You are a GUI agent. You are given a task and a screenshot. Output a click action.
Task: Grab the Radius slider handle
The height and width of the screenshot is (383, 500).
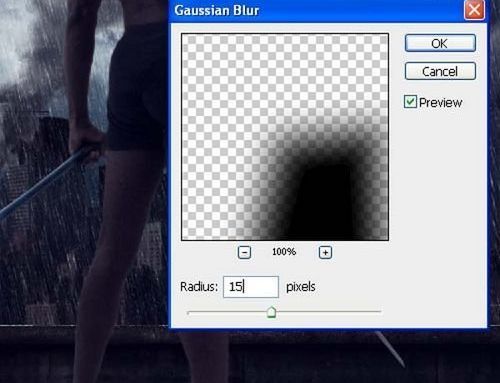[x=271, y=313]
